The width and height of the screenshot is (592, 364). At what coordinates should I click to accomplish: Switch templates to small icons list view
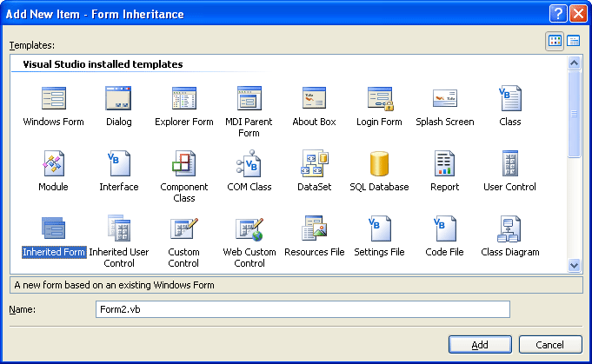click(x=574, y=41)
